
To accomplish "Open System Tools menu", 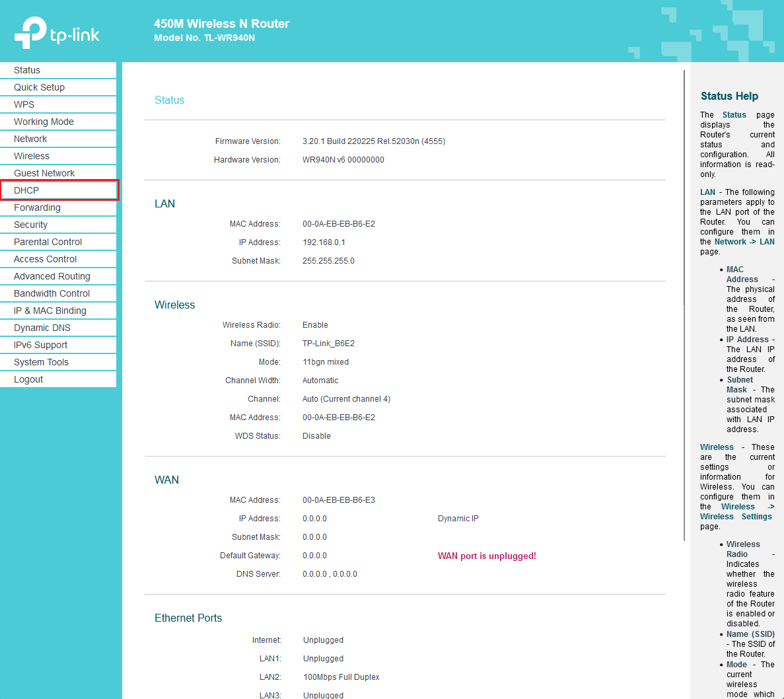I will click(x=41, y=362).
